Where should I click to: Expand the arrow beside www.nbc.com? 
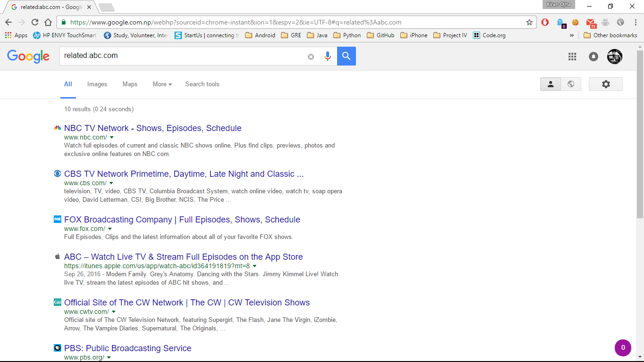112,138
